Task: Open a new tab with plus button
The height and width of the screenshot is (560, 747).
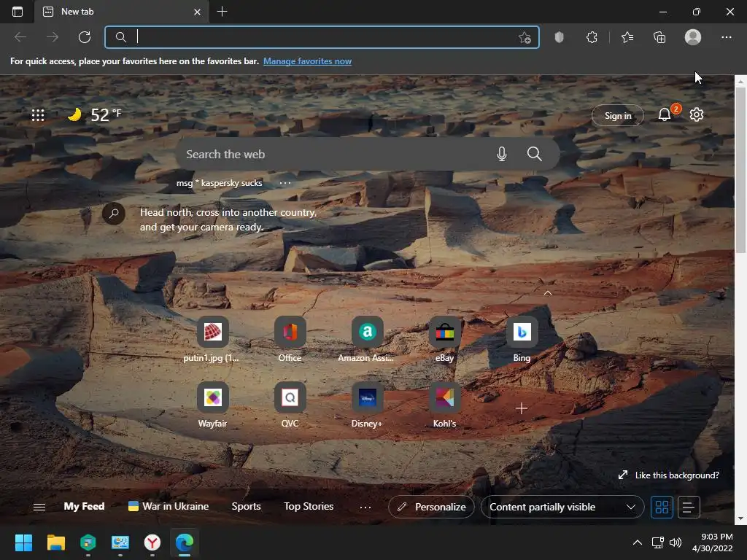Action: [222, 12]
